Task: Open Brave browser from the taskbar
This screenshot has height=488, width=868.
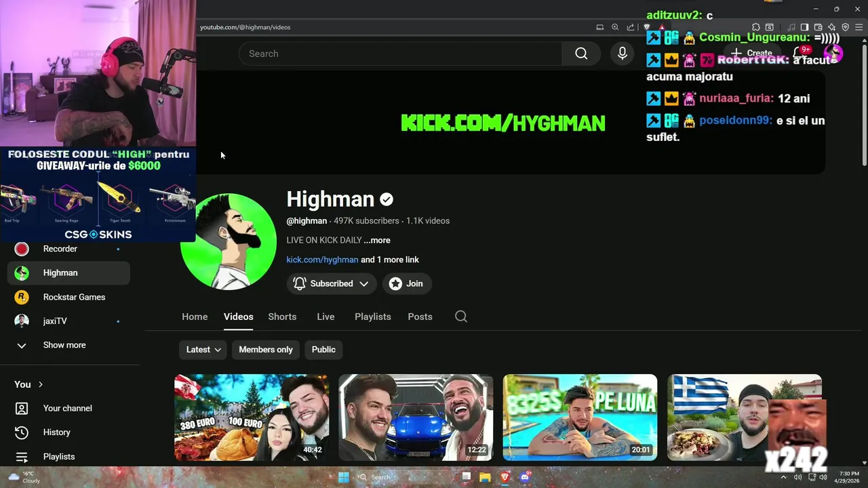Action: [505, 477]
